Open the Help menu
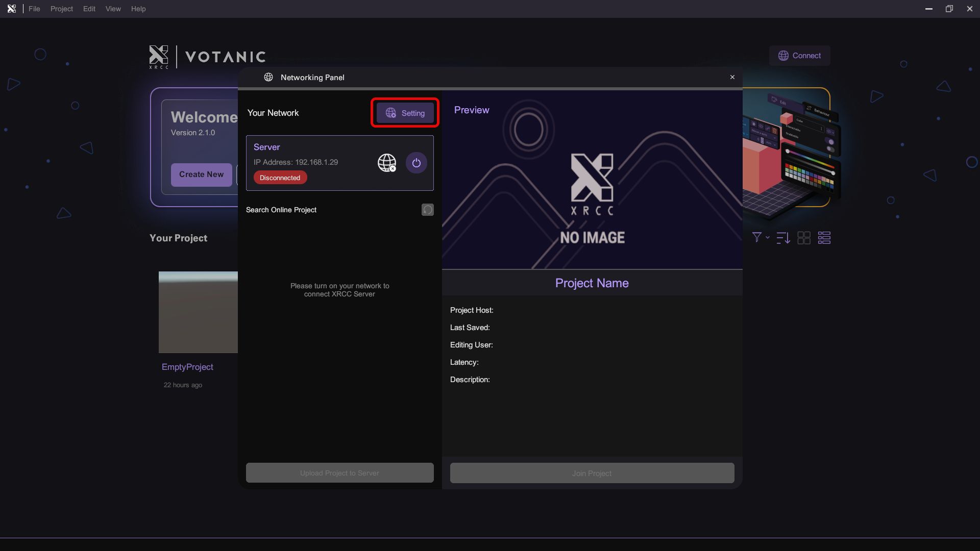 pyautogui.click(x=138, y=9)
